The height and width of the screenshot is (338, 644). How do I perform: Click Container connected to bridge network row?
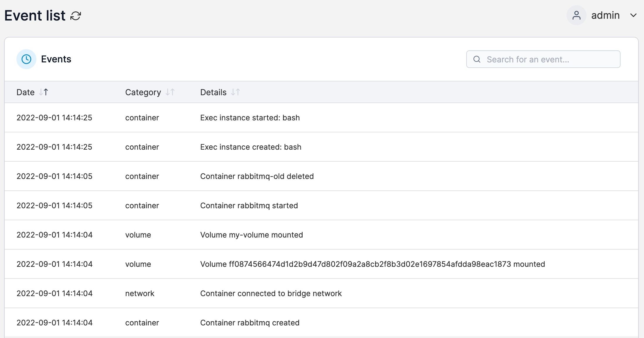(271, 293)
